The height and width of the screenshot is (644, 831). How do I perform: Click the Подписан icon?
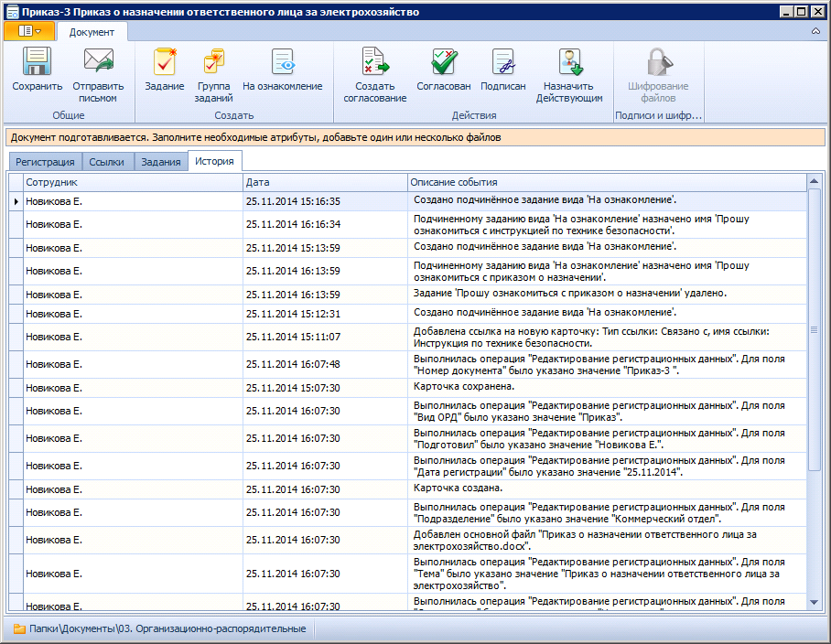pos(502,62)
